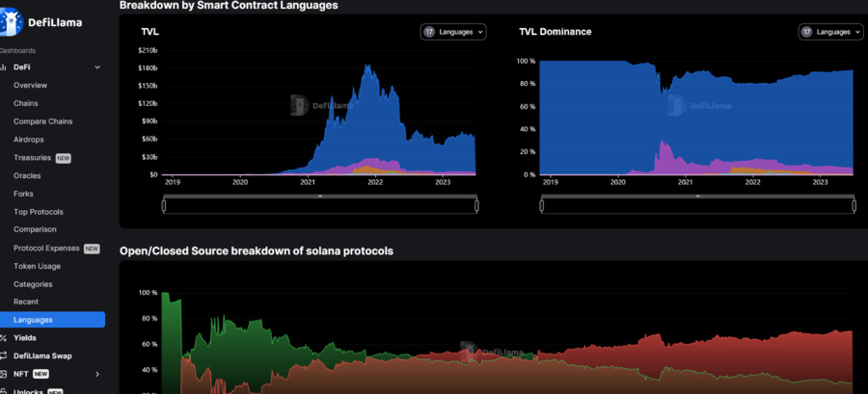The image size is (868, 394).
Task: Click the DeFi section label
Action: (x=22, y=67)
